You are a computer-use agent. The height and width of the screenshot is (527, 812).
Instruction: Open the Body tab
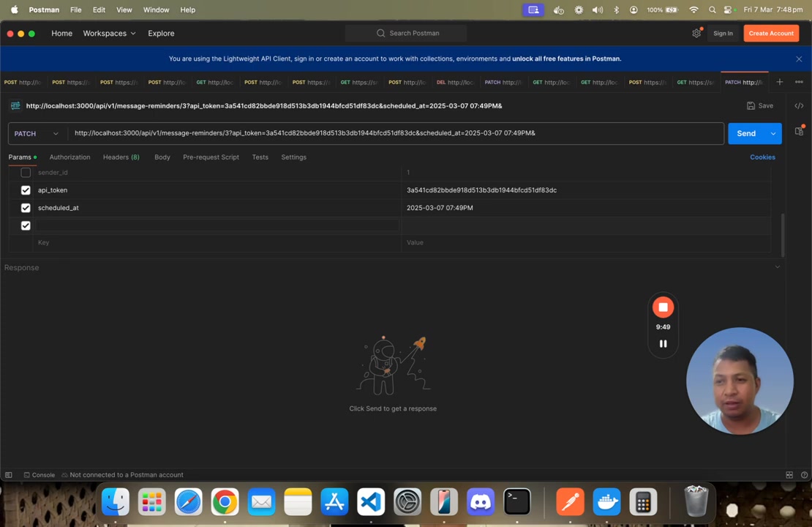pyautogui.click(x=162, y=157)
